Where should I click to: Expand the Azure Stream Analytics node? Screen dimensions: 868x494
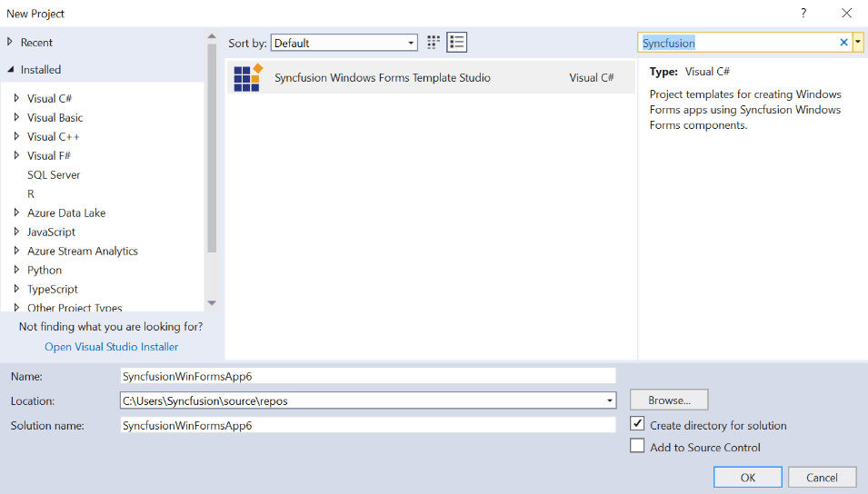16,251
